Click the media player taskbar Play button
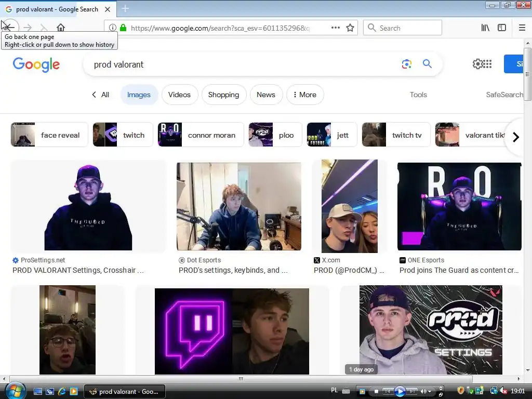The image size is (532, 399). 400,392
